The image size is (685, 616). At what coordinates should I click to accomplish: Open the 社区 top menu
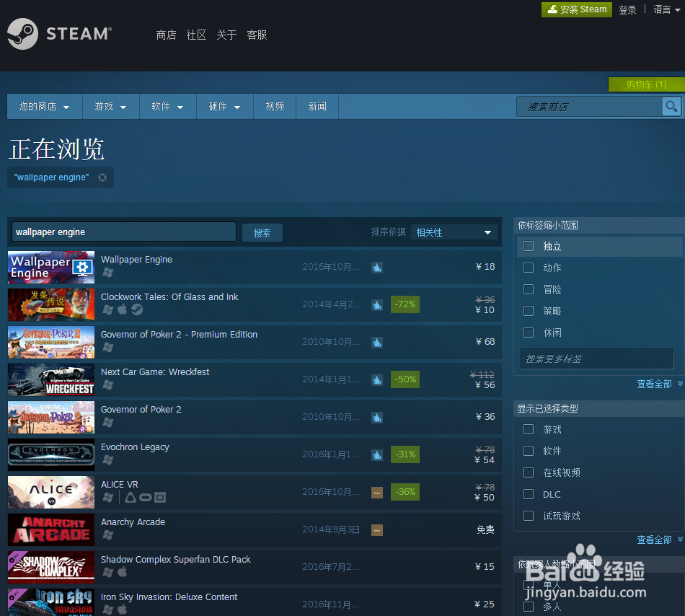click(x=196, y=35)
